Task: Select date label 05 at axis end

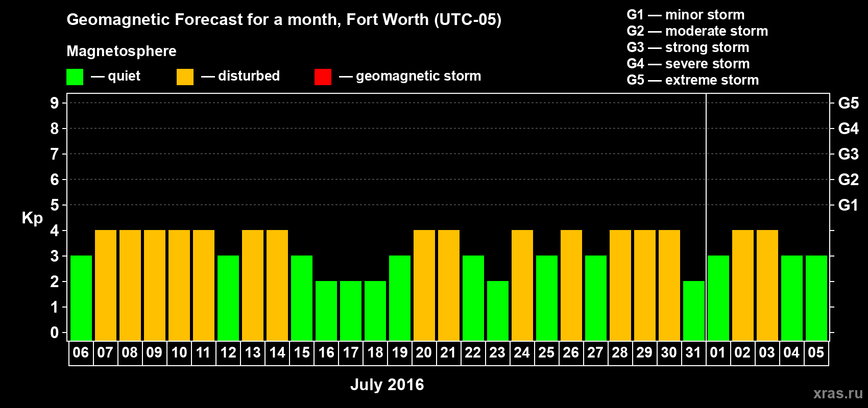Action: tap(816, 353)
